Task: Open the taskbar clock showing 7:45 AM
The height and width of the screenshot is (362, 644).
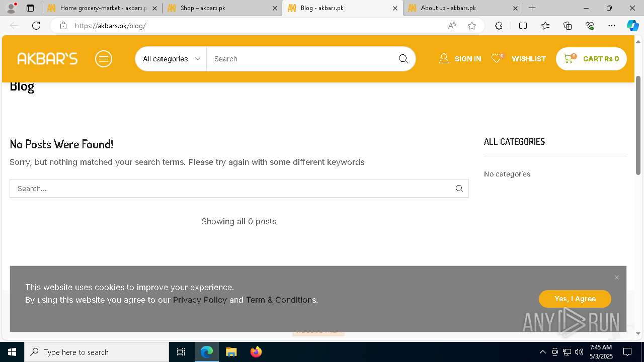Action: pyautogui.click(x=601, y=352)
